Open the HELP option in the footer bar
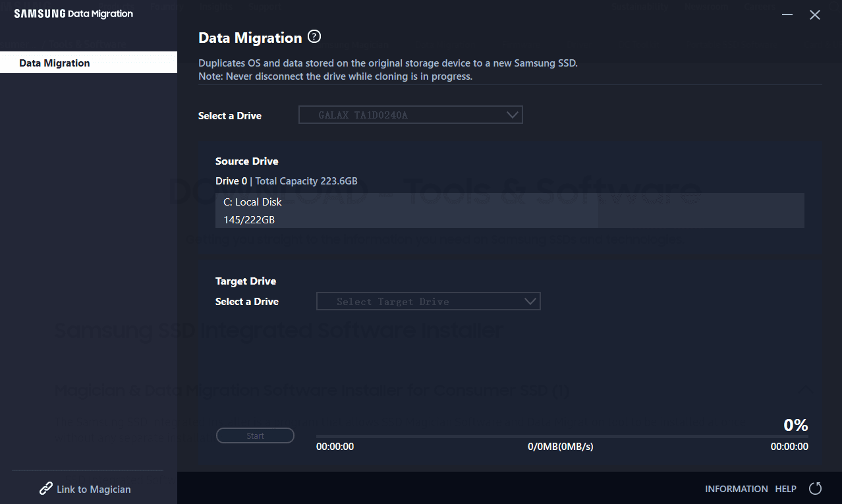 pos(785,489)
